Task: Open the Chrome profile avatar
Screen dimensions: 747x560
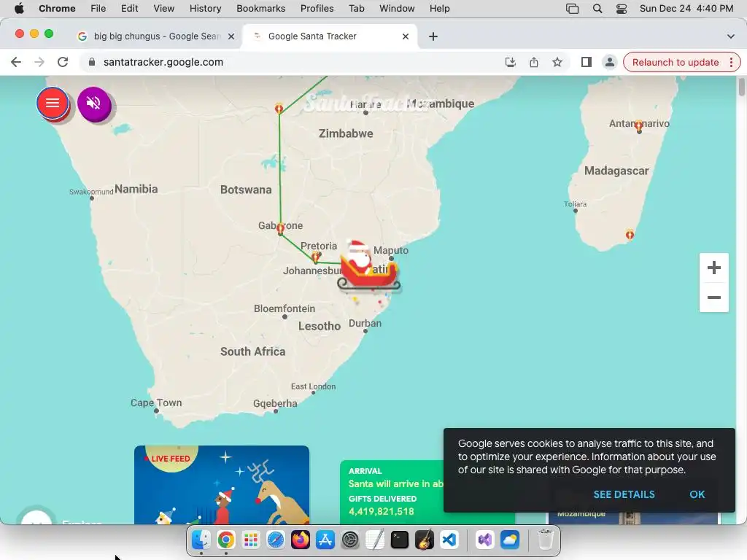Action: click(x=609, y=62)
